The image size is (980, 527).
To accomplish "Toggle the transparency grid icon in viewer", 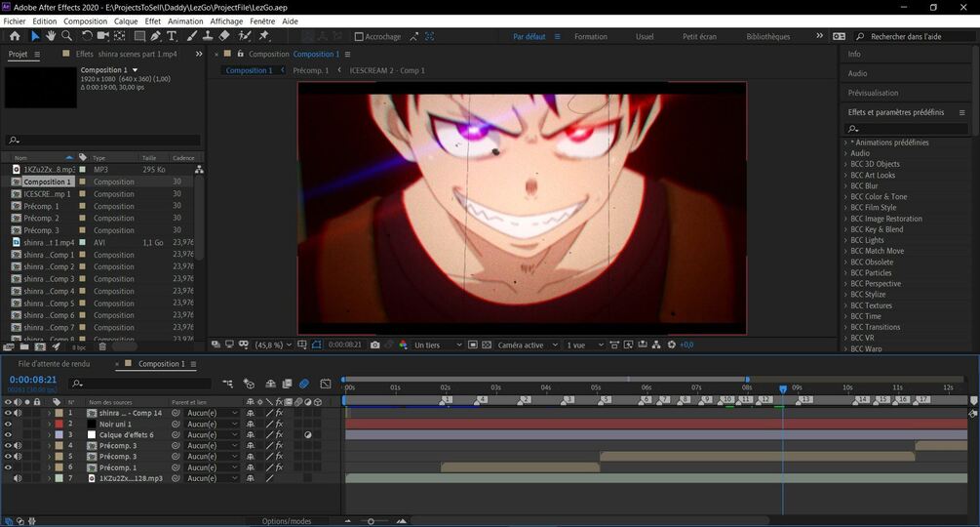I will 487,345.
